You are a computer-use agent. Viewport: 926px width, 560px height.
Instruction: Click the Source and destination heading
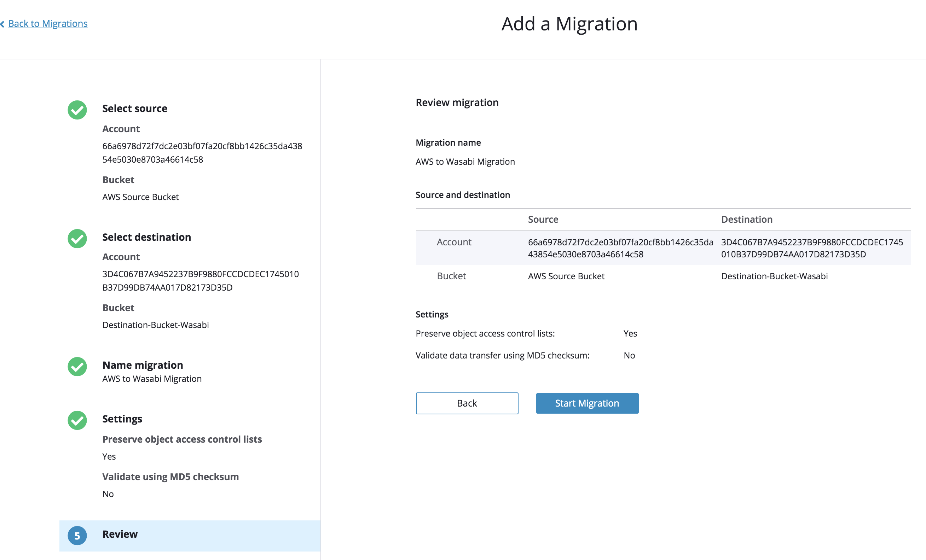[463, 195]
